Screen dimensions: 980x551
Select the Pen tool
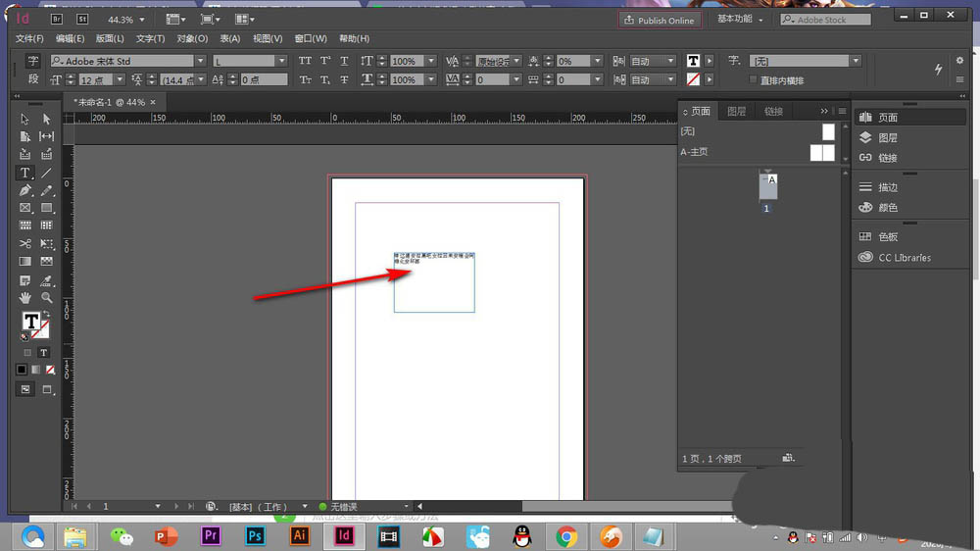point(25,190)
